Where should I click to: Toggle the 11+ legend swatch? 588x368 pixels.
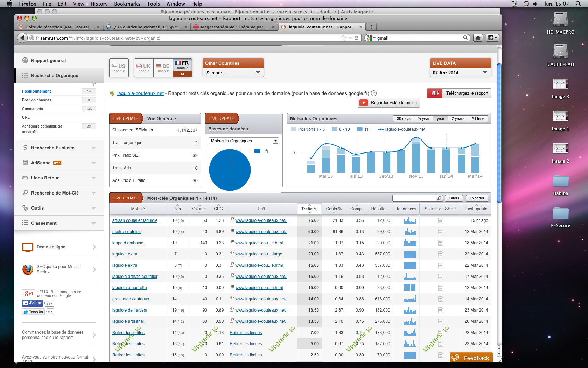(x=360, y=129)
